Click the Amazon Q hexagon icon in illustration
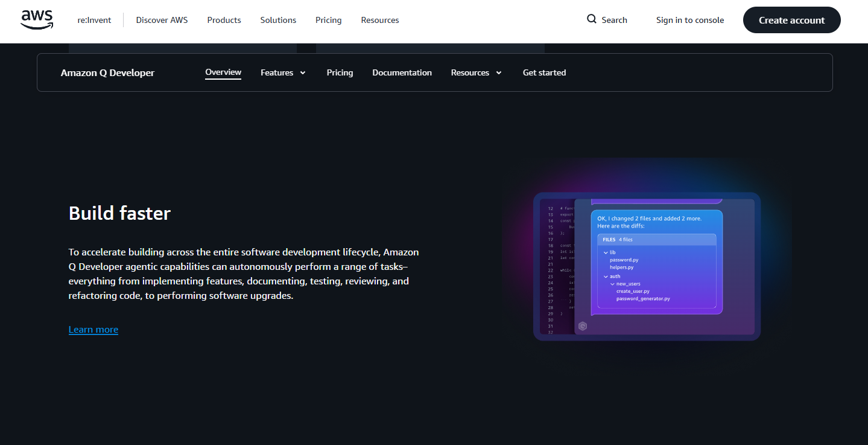Image resolution: width=868 pixels, height=445 pixels. [x=583, y=326]
